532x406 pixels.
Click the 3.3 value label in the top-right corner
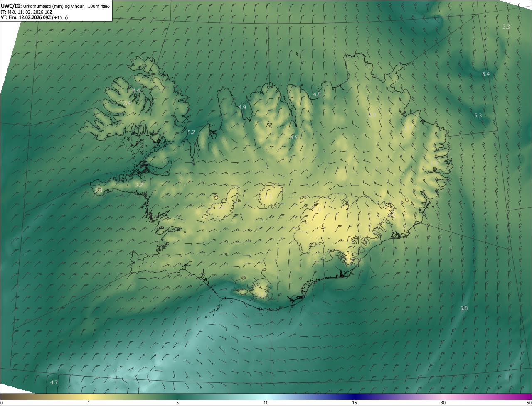coord(506,27)
